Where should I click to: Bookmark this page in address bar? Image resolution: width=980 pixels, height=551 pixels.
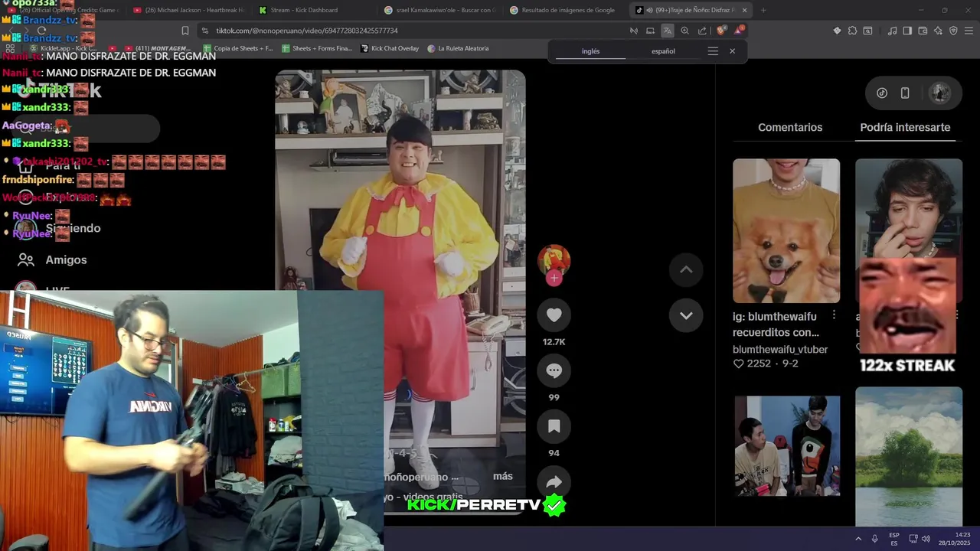click(x=185, y=31)
